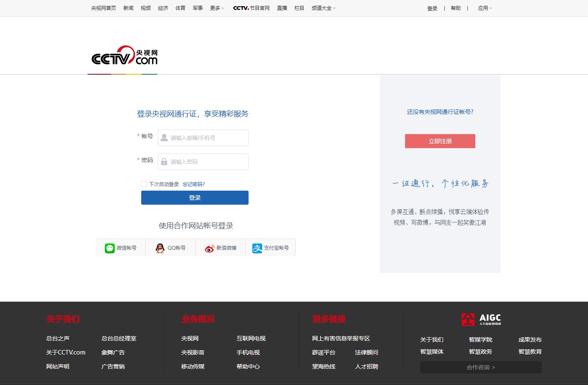Click the QQ penguin login icon
This screenshot has width=588, height=385.
[160, 248]
